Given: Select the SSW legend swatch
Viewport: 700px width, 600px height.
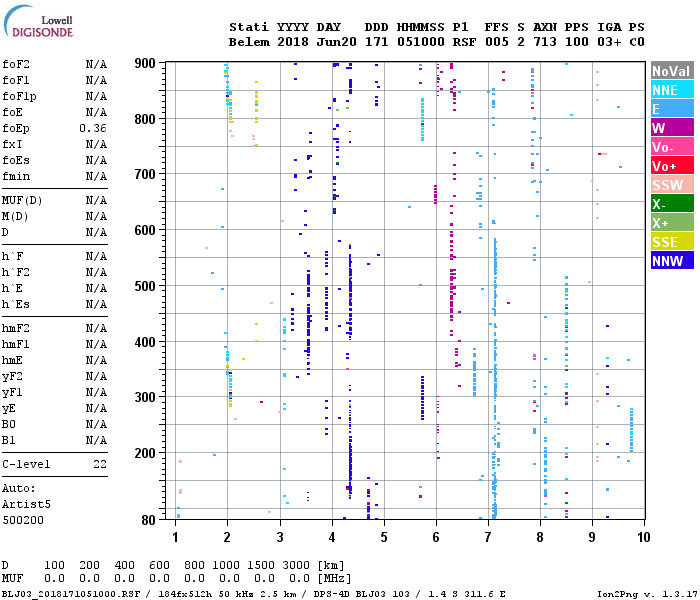Looking at the screenshot, I should tap(672, 184).
